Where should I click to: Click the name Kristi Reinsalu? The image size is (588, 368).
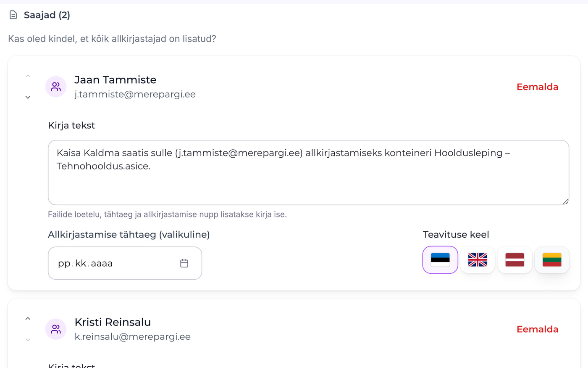point(113,322)
